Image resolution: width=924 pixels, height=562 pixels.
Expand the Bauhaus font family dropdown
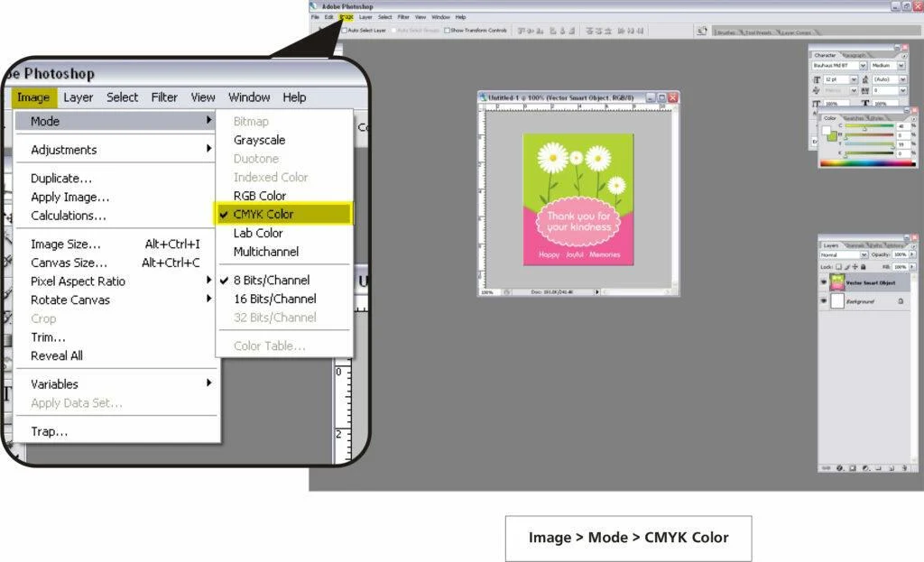863,66
